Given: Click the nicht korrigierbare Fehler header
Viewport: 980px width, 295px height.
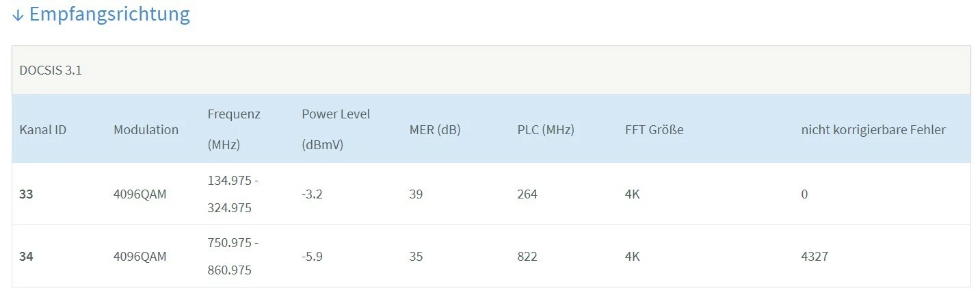Looking at the screenshot, I should pos(873,129).
